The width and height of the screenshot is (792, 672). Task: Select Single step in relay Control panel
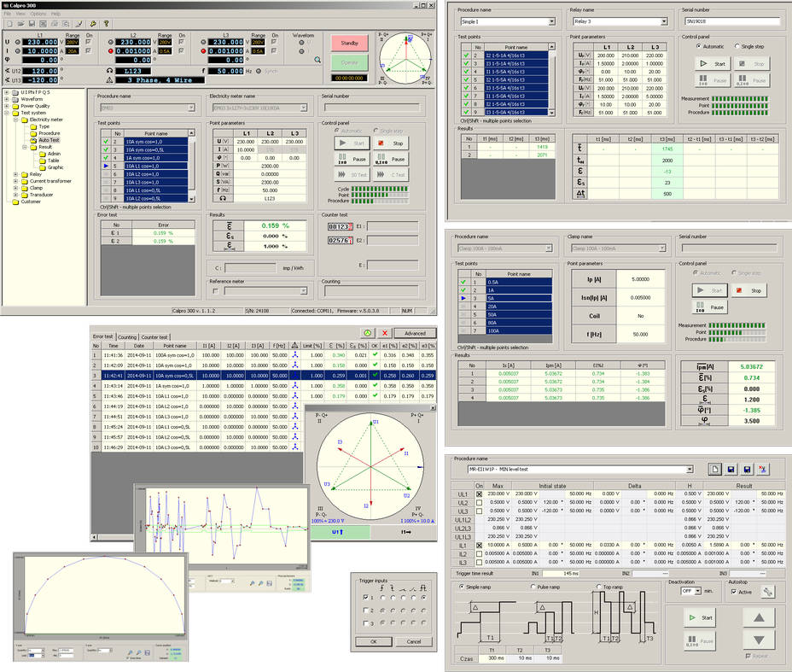(737, 46)
